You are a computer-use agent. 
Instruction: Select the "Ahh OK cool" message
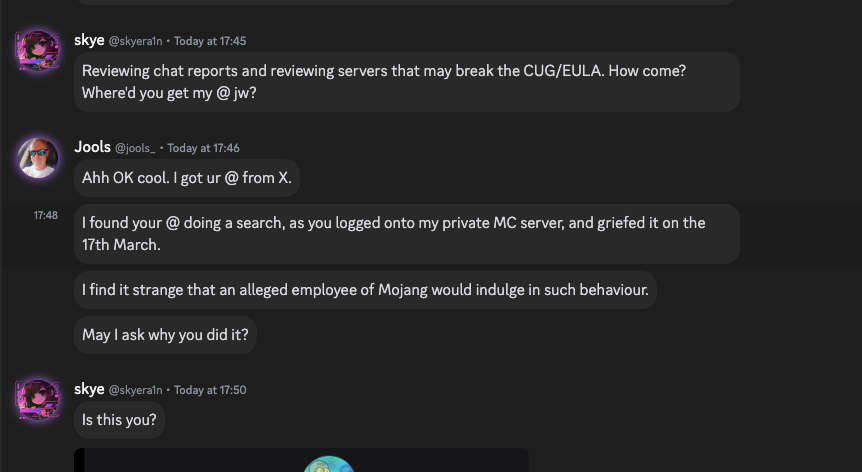[x=186, y=178]
